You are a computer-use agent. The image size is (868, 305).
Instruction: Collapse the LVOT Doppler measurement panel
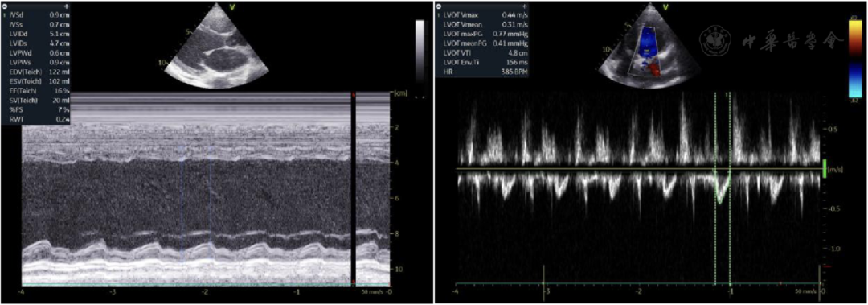pyautogui.click(x=439, y=6)
